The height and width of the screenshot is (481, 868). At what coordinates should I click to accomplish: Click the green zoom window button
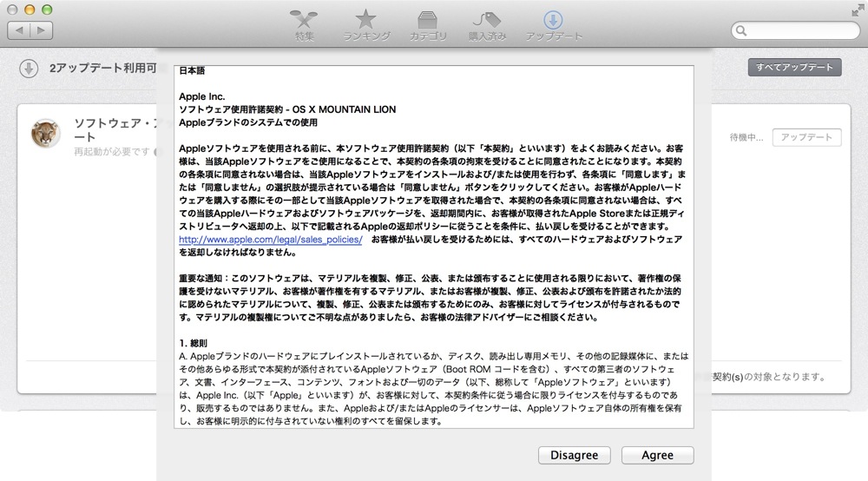click(47, 10)
